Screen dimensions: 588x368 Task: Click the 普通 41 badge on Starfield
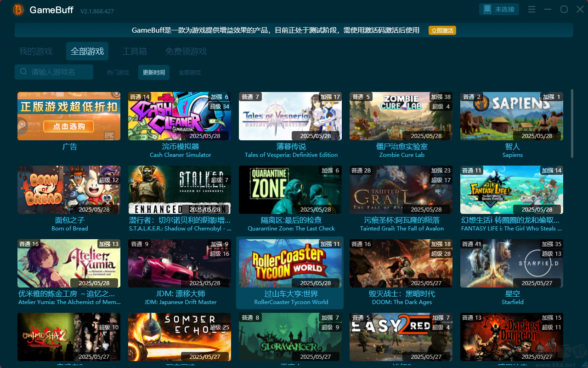pos(472,244)
